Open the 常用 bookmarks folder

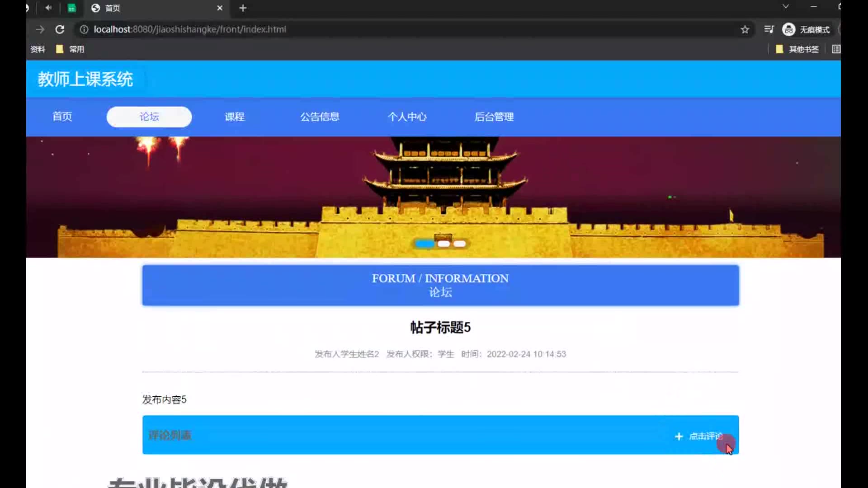point(70,49)
